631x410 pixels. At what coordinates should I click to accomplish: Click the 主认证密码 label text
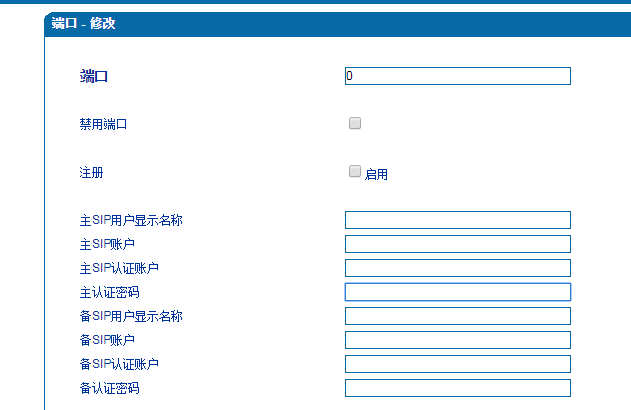[x=109, y=292]
